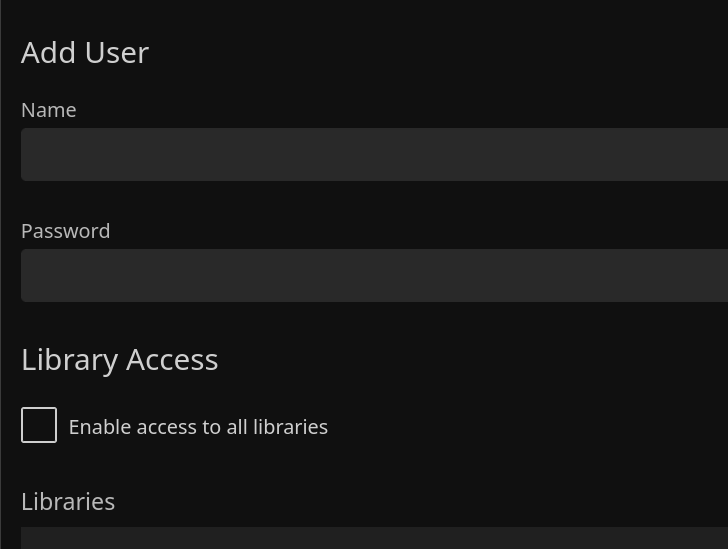The image size is (728, 549).
Task: Click the Name input field
Action: click(374, 154)
